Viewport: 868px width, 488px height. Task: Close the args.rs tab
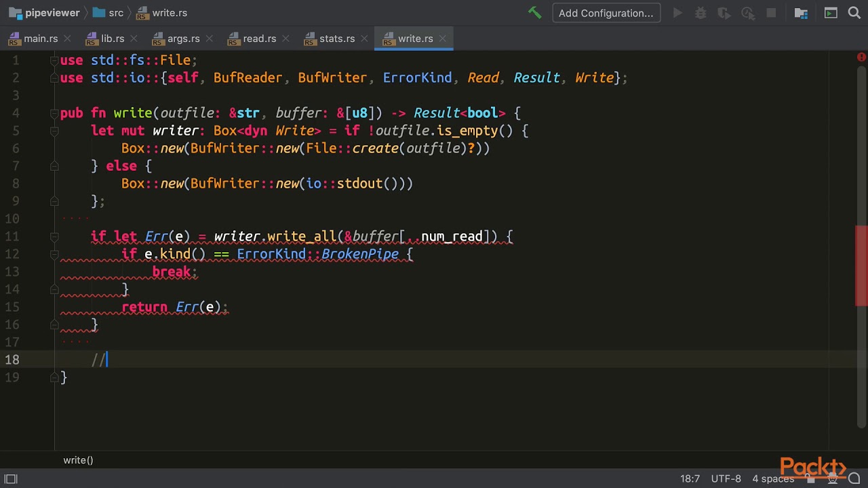click(208, 39)
